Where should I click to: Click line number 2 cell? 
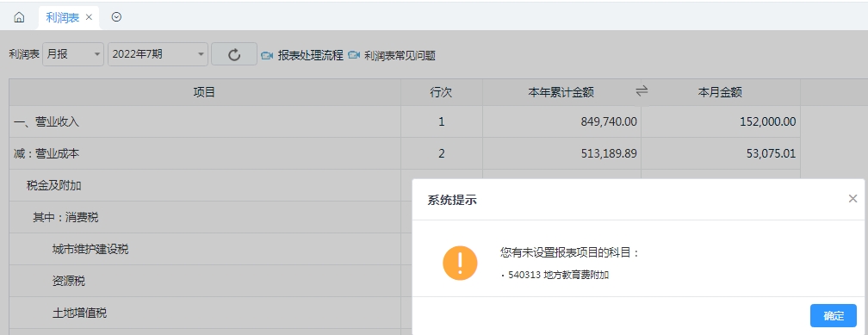(441, 153)
